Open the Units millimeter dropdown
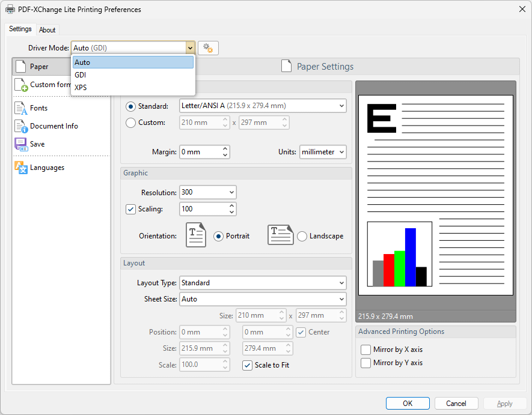 tap(323, 152)
